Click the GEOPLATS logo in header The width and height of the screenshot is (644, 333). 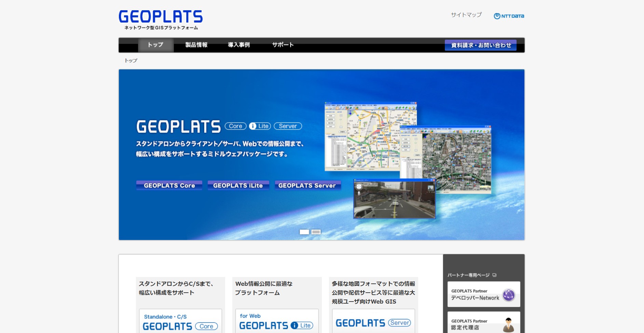coord(161,20)
